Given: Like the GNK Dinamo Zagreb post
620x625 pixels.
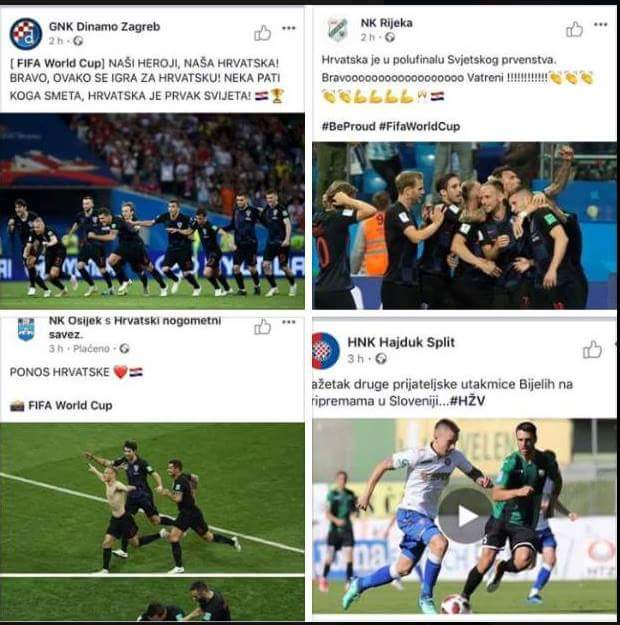Looking at the screenshot, I should pos(263,33).
